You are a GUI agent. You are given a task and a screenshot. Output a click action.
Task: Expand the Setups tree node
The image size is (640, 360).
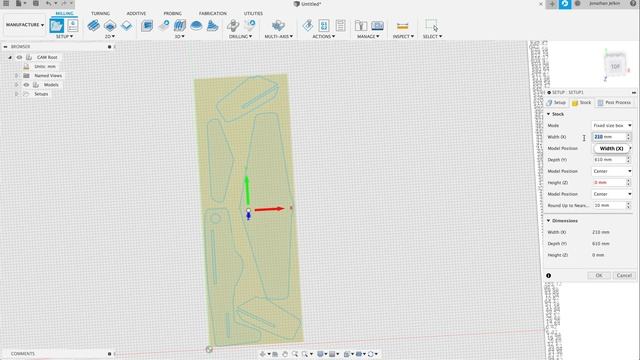coord(16,94)
